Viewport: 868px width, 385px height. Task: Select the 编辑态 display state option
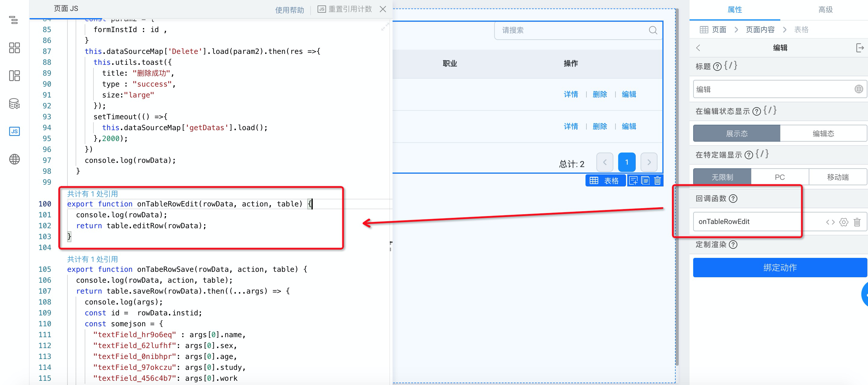tap(823, 133)
